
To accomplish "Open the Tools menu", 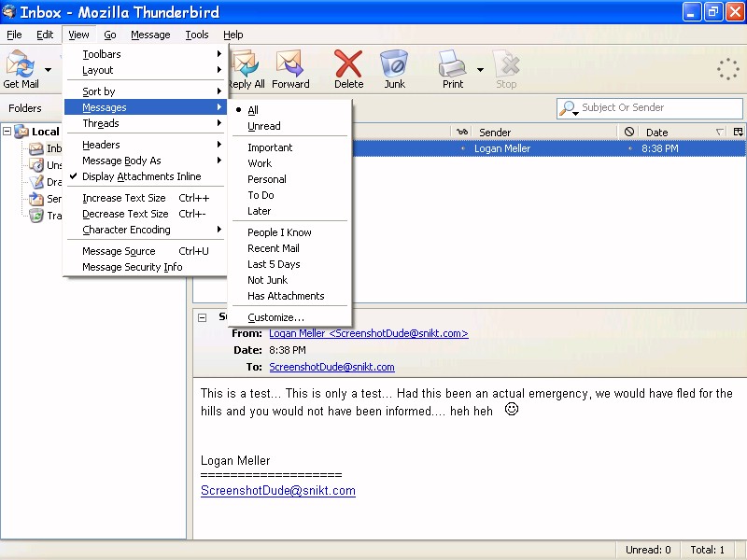I will click(197, 35).
